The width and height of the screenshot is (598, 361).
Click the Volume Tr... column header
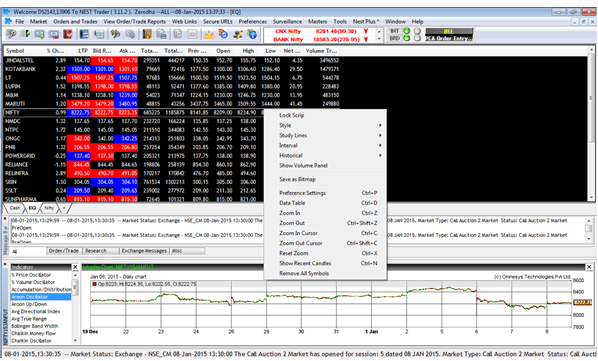click(x=321, y=51)
